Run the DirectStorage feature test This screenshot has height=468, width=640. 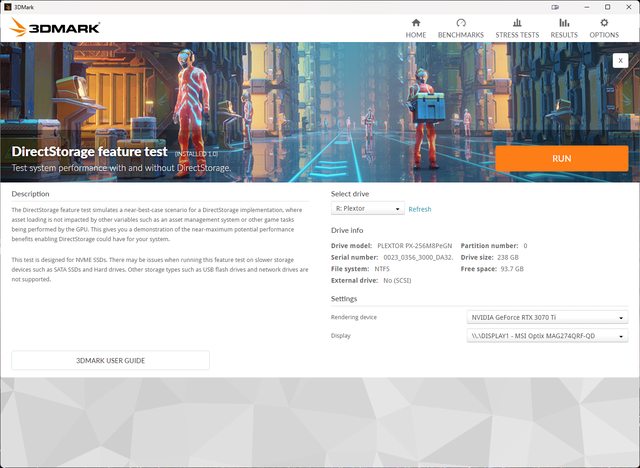[x=561, y=159]
